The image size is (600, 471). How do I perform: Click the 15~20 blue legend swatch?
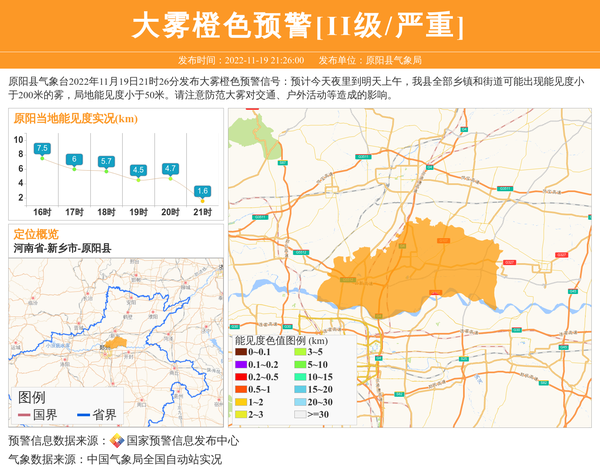click(x=300, y=389)
